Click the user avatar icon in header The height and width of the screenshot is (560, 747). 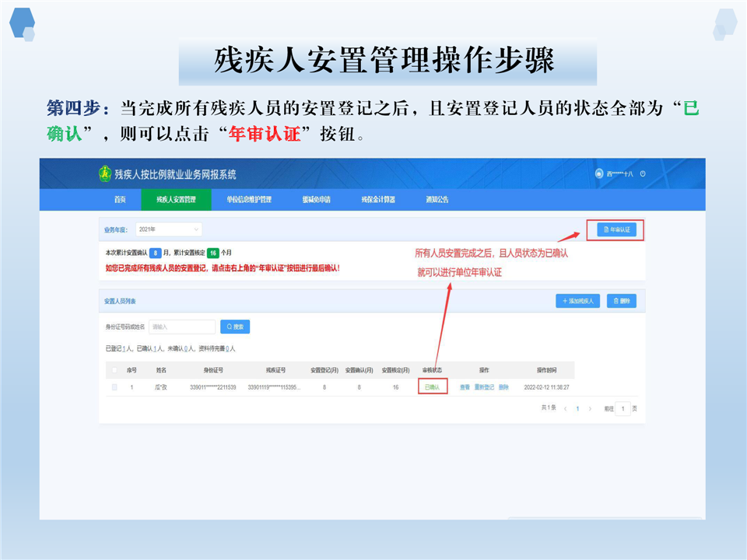point(598,173)
